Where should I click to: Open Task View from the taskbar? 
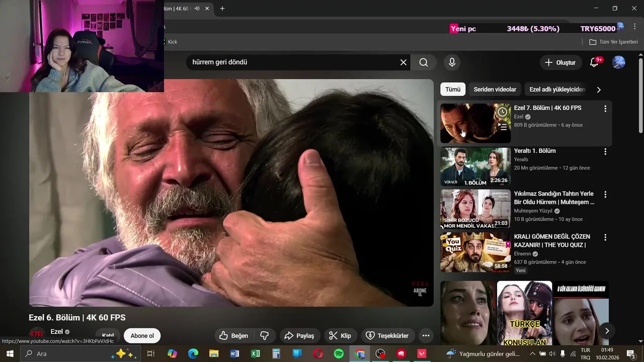tap(150, 354)
